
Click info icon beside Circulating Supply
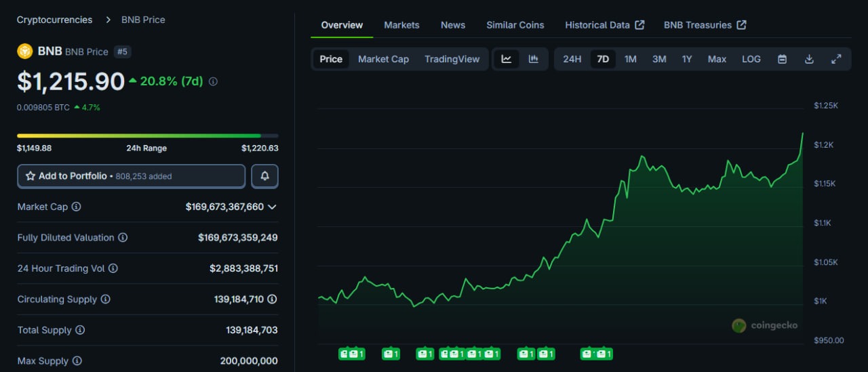pos(106,299)
